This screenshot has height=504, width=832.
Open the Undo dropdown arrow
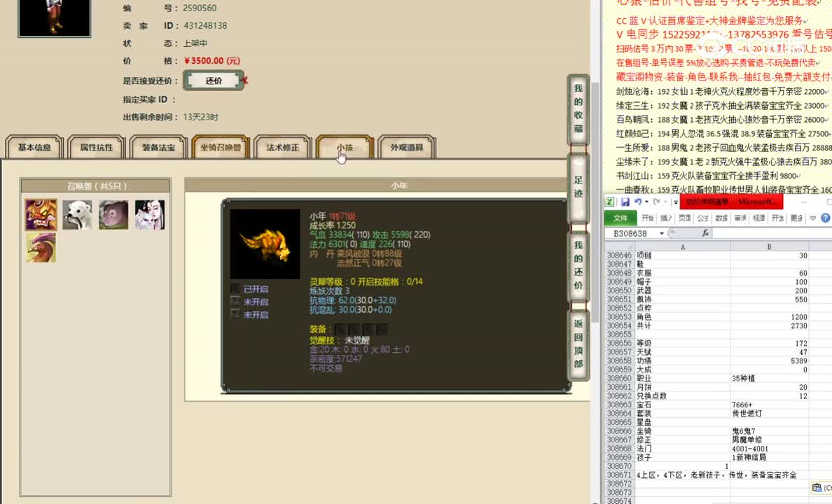646,201
